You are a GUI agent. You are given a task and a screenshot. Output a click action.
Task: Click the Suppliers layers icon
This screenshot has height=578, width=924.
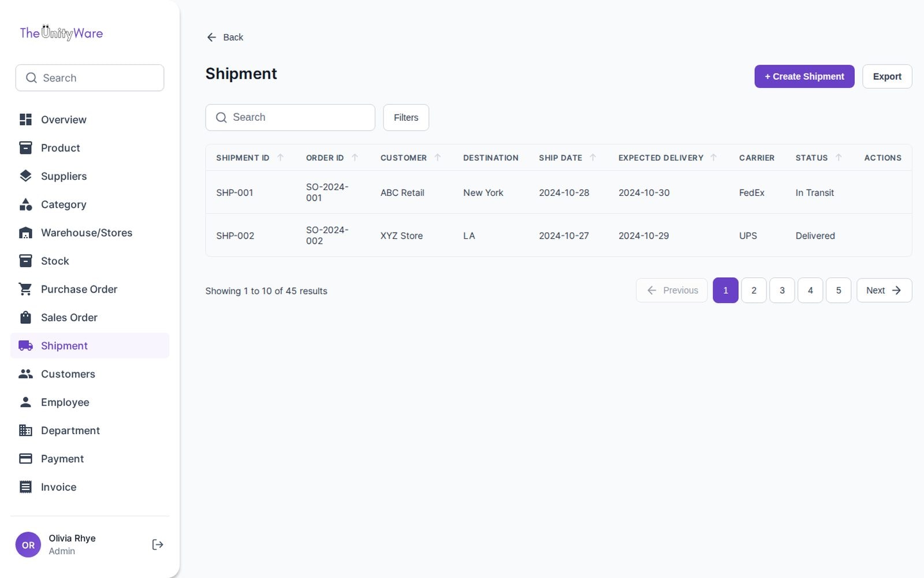[25, 176]
